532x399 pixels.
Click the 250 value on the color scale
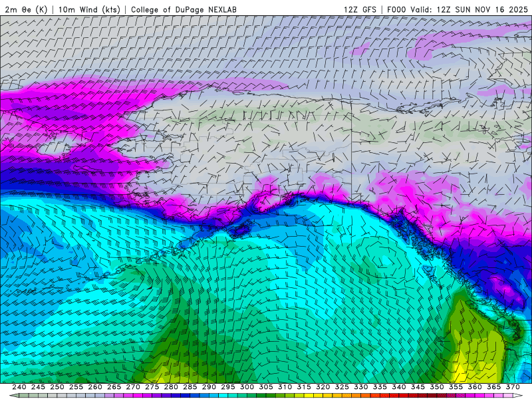pyautogui.click(x=57, y=387)
